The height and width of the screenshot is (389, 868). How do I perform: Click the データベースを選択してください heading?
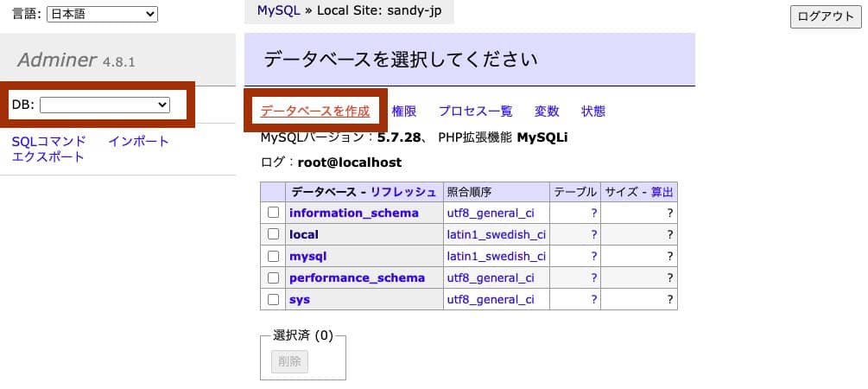click(x=400, y=60)
